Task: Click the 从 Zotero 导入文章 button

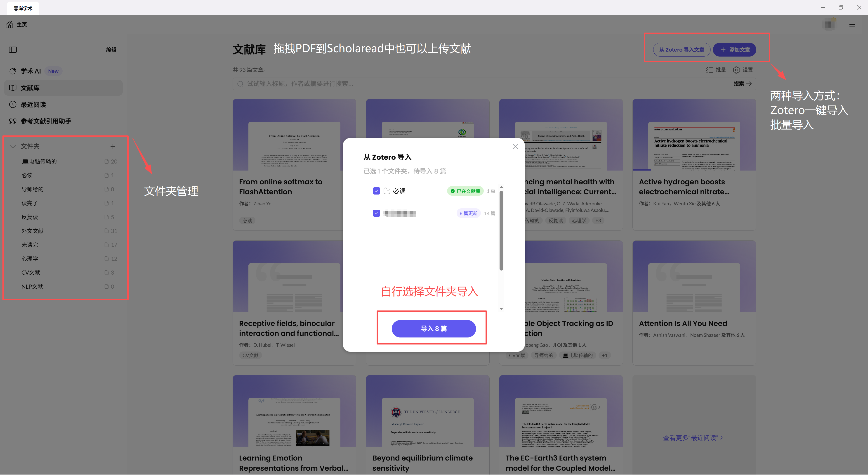Action: click(x=681, y=50)
